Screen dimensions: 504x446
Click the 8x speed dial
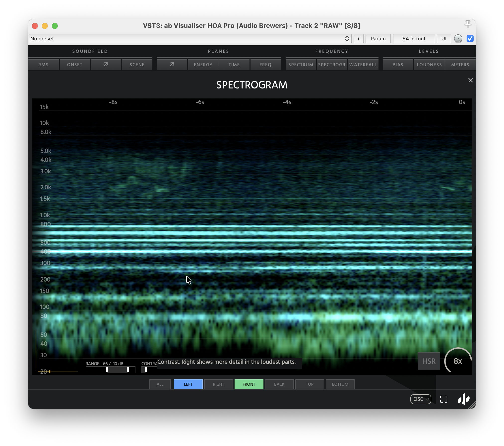[x=458, y=361]
